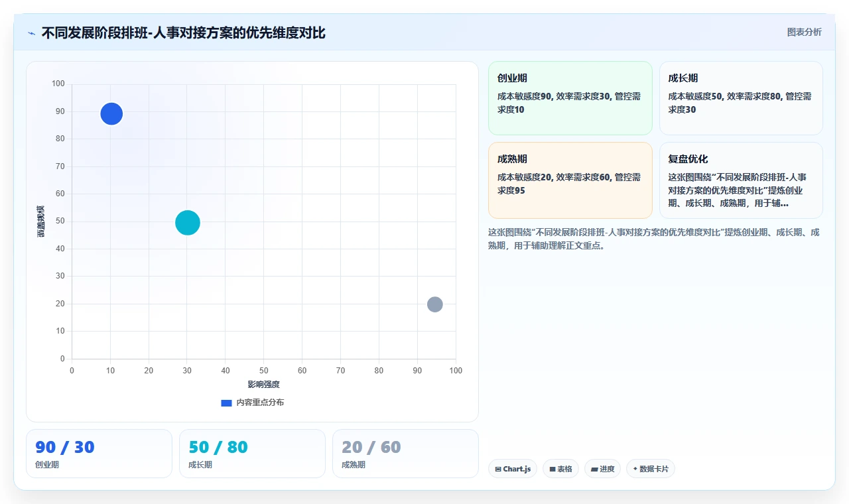Select the 进度 tag
849x504 pixels.
[x=602, y=469]
